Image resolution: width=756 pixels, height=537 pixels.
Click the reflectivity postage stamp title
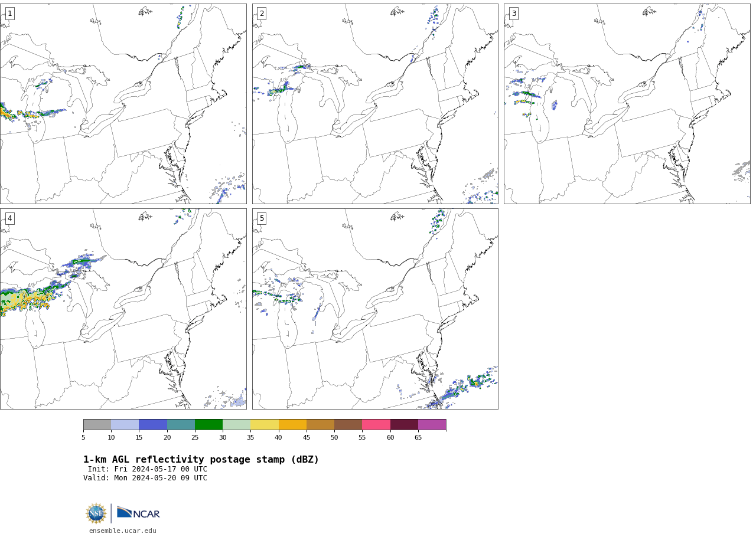pyautogui.click(x=201, y=460)
